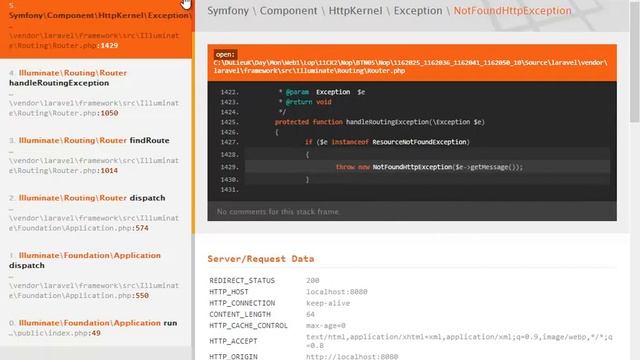Click Application.php:574 path in frame 2

(94, 223)
